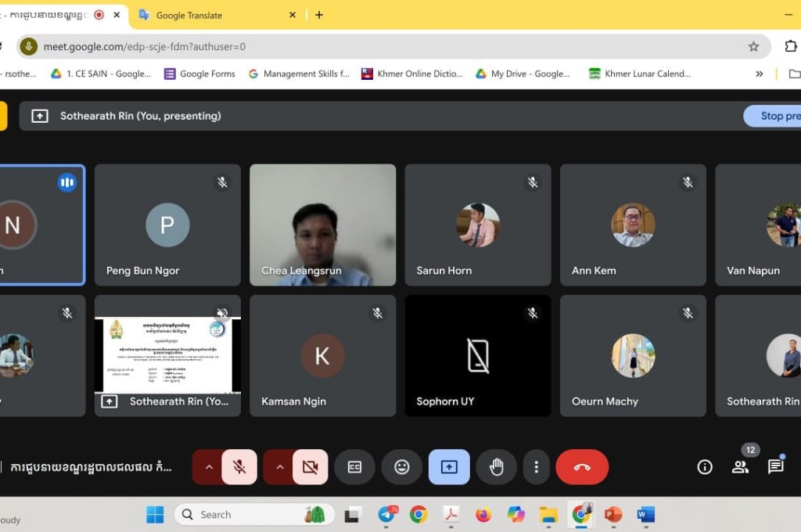
Task: Click the muted mic icon on Sarun Horn's tile
Action: [x=533, y=182]
